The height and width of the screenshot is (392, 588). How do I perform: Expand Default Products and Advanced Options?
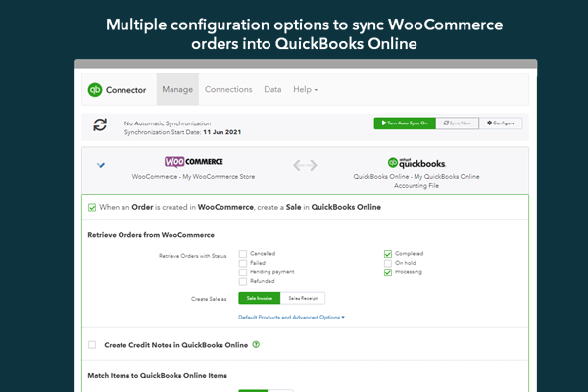(x=291, y=317)
